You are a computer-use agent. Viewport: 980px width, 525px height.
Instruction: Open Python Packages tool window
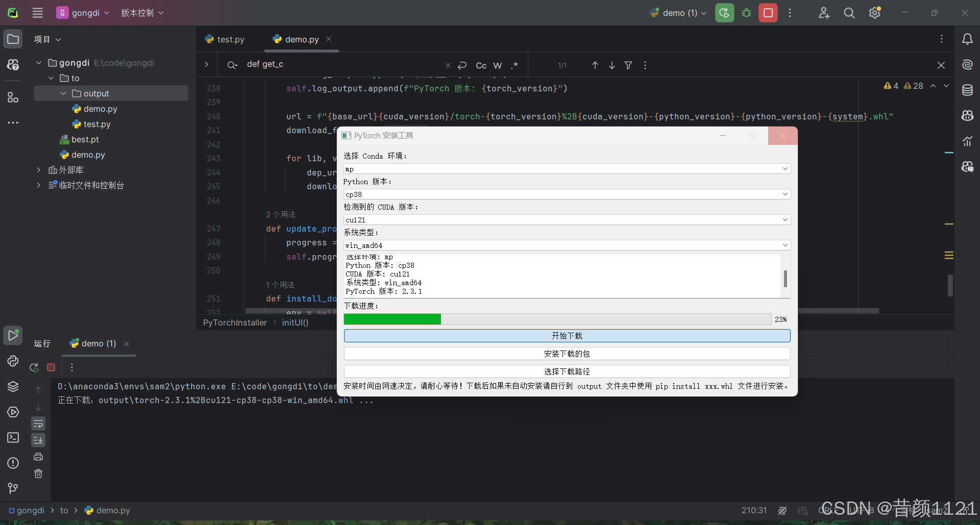click(13, 386)
